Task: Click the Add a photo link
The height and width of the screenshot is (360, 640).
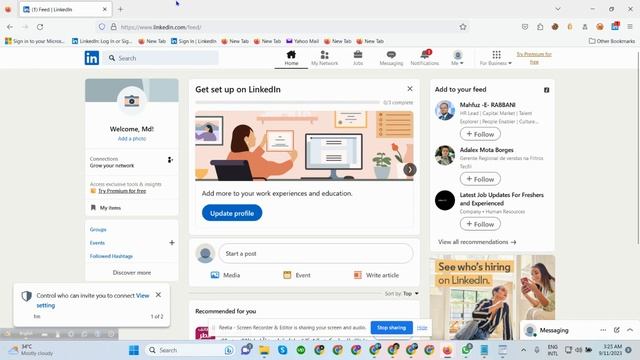Action: coord(132,139)
